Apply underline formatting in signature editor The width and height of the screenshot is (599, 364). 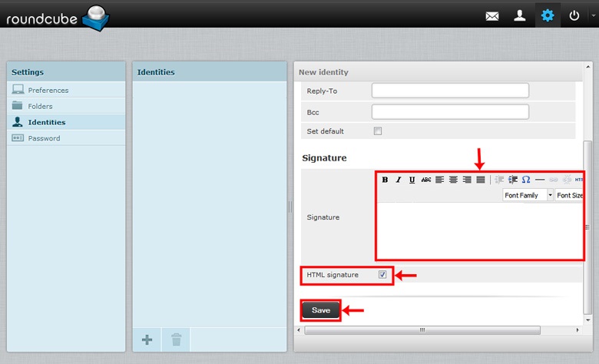(412, 180)
